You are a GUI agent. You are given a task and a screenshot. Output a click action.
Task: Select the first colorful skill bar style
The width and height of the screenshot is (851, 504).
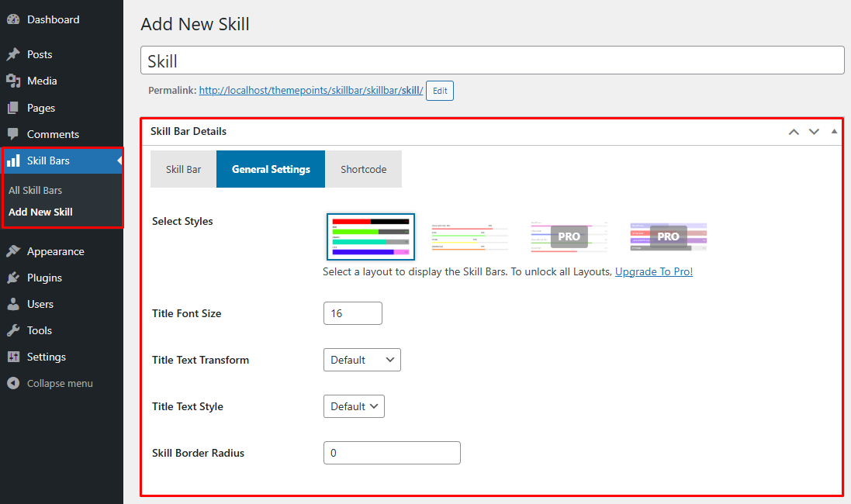pos(371,236)
